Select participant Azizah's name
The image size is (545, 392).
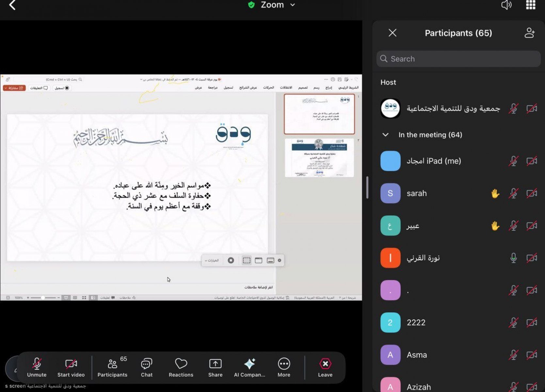[x=419, y=387]
